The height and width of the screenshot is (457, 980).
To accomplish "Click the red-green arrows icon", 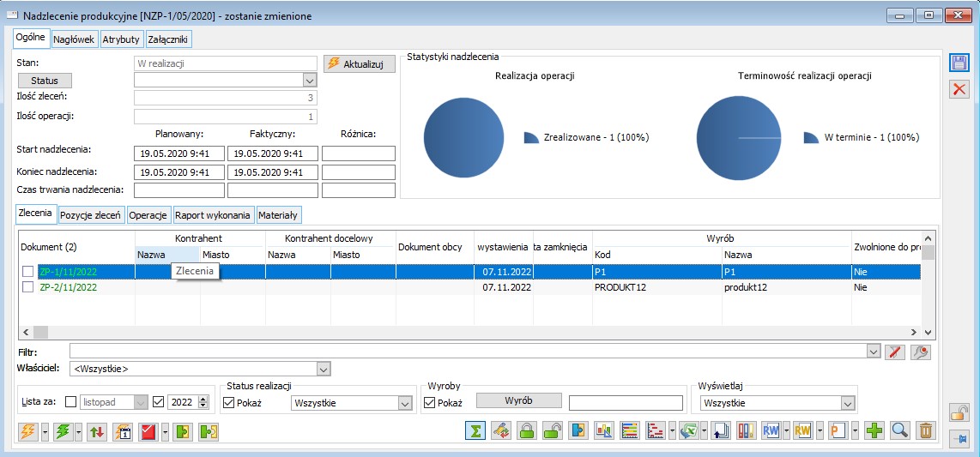I will (97, 430).
